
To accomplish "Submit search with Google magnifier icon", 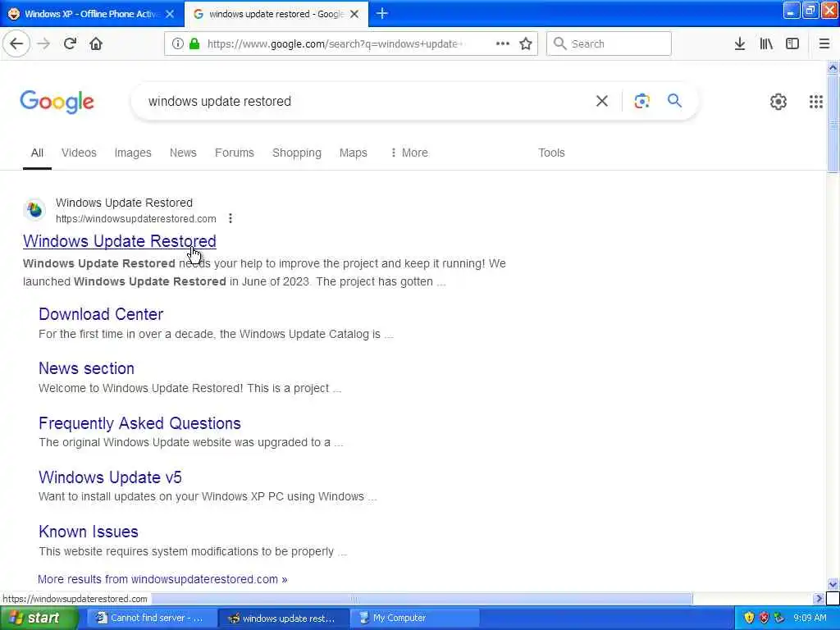I will 674,101.
